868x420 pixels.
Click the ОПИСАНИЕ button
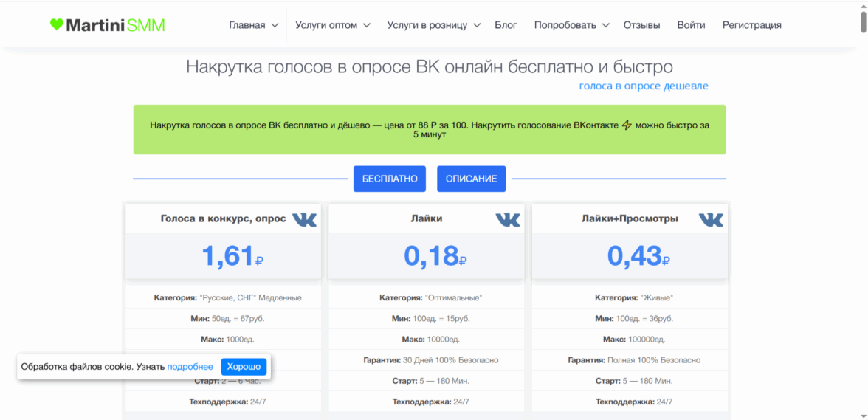click(x=471, y=179)
